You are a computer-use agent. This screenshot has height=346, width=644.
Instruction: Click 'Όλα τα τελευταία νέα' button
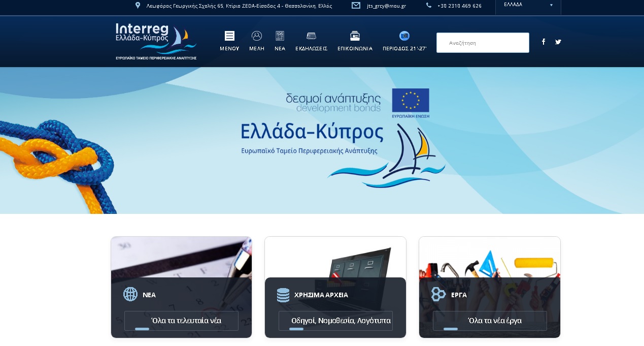tap(181, 321)
